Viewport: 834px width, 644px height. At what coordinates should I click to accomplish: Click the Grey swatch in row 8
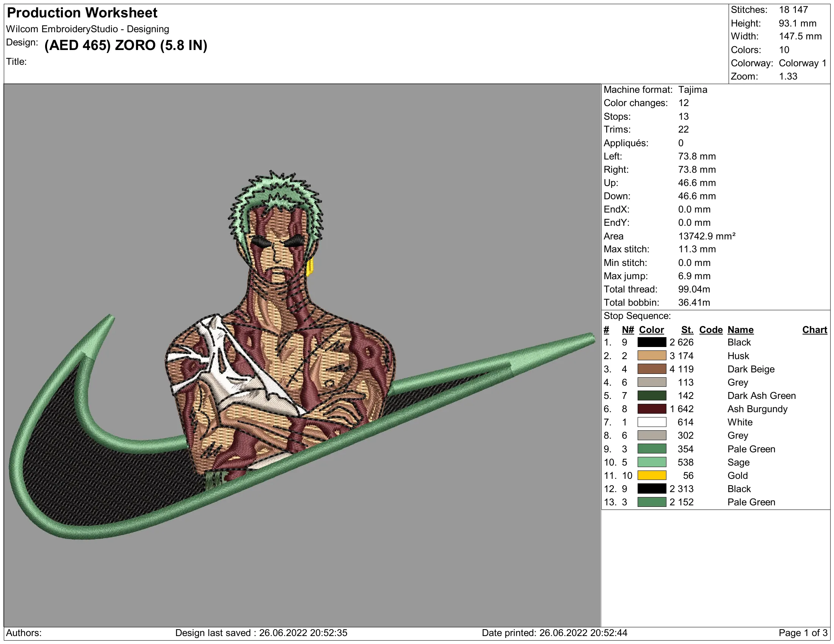(x=652, y=436)
